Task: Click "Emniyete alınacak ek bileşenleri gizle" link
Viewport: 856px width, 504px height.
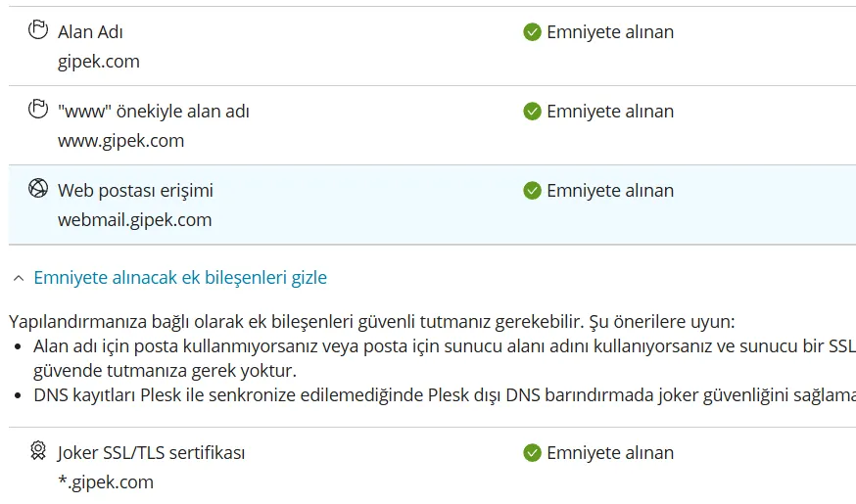Action: tap(180, 278)
